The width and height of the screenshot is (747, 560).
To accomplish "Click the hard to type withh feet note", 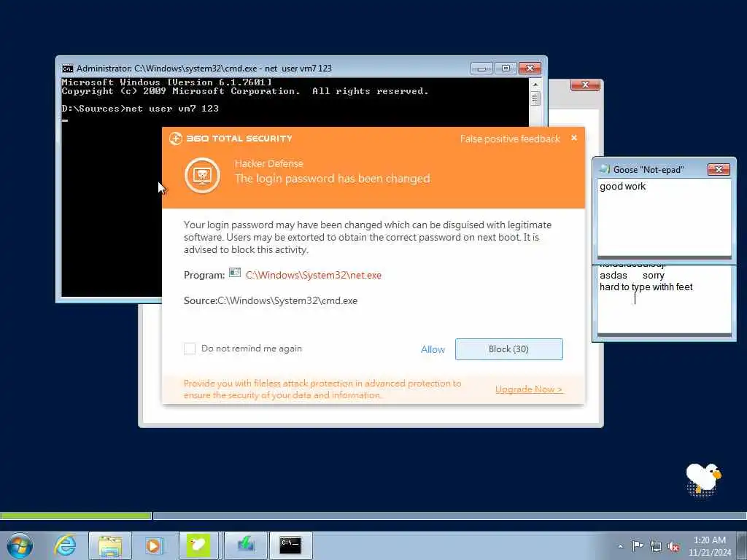I will point(646,287).
